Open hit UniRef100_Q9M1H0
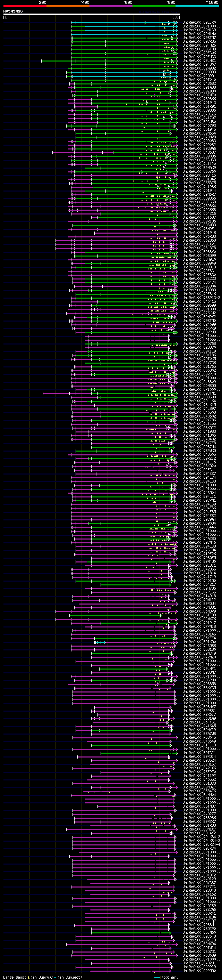 click(199, 34)
